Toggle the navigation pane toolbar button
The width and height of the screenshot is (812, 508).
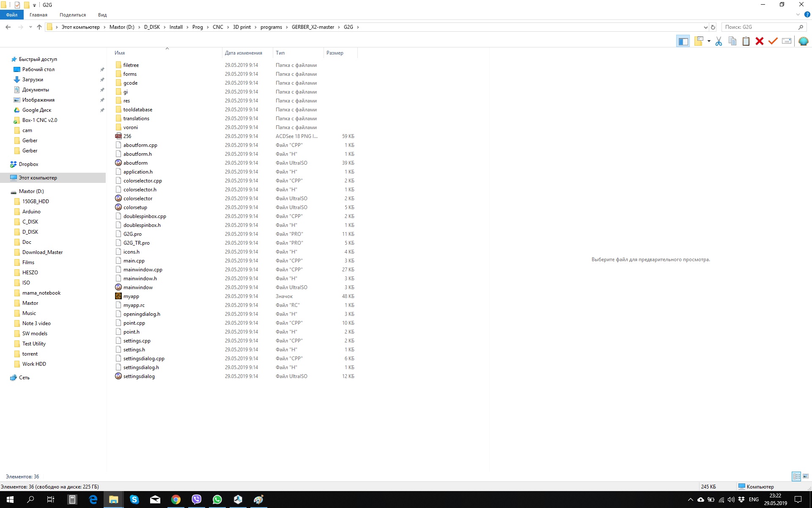[683, 41]
